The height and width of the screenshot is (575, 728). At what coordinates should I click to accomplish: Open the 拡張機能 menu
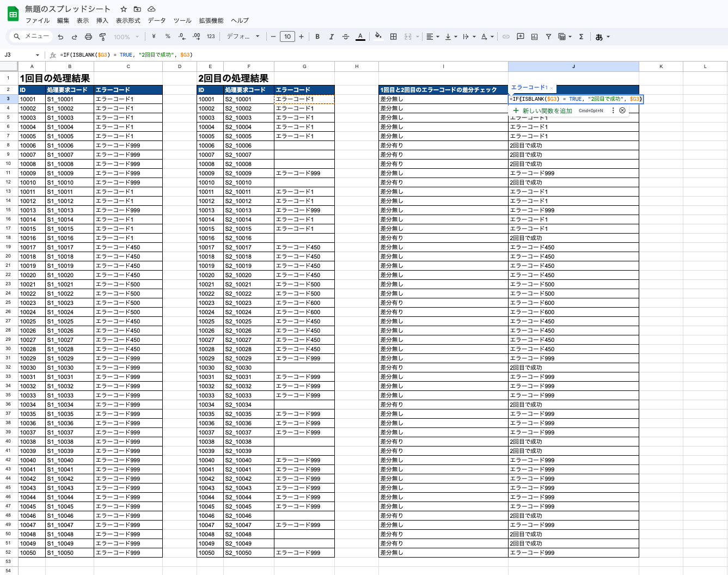pos(211,21)
